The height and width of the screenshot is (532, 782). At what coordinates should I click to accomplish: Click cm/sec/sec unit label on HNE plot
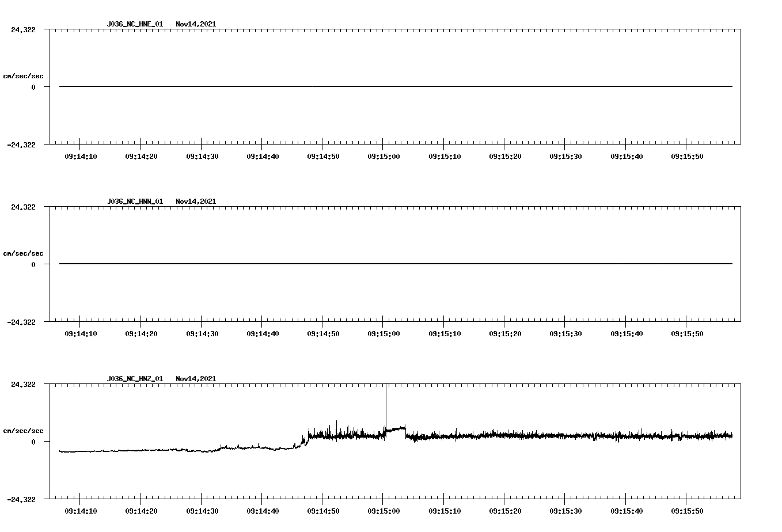point(23,76)
